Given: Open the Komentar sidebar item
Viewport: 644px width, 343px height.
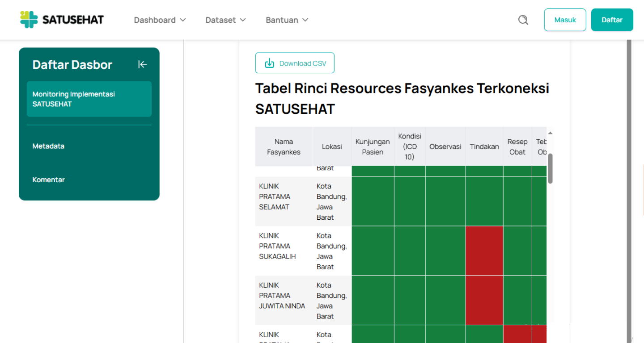Looking at the screenshot, I should tap(48, 180).
